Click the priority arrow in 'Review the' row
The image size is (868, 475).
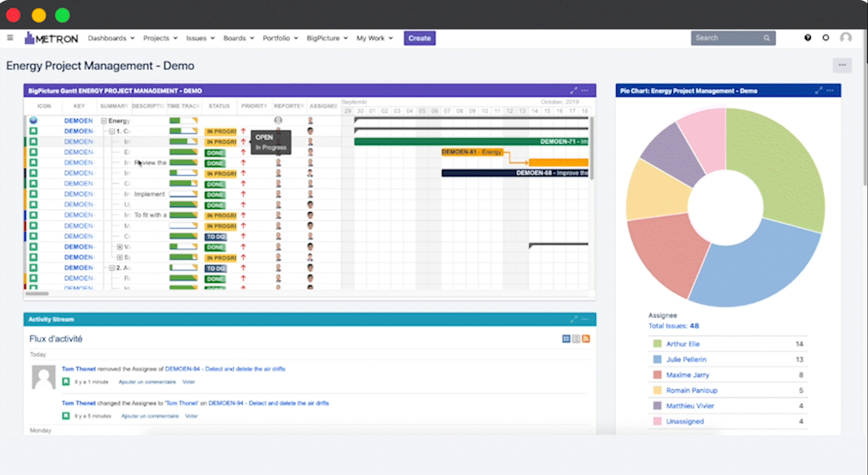click(243, 162)
